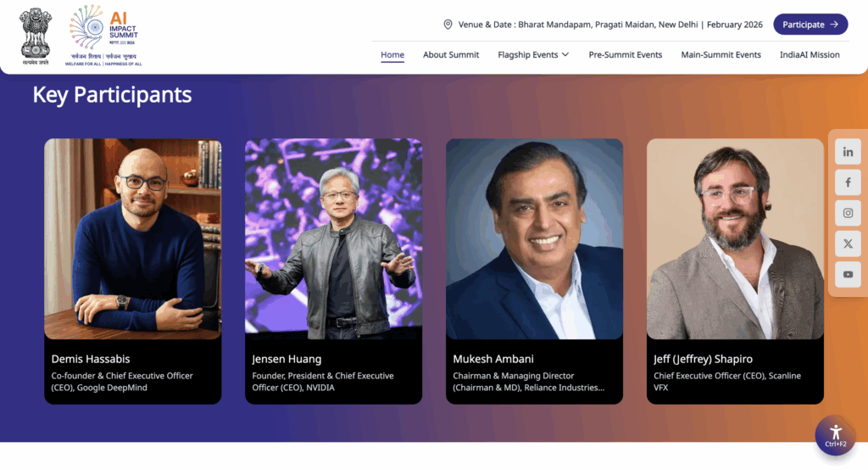The height and width of the screenshot is (470, 868).
Task: Navigate to Main-Summit Events
Action: coord(721,55)
